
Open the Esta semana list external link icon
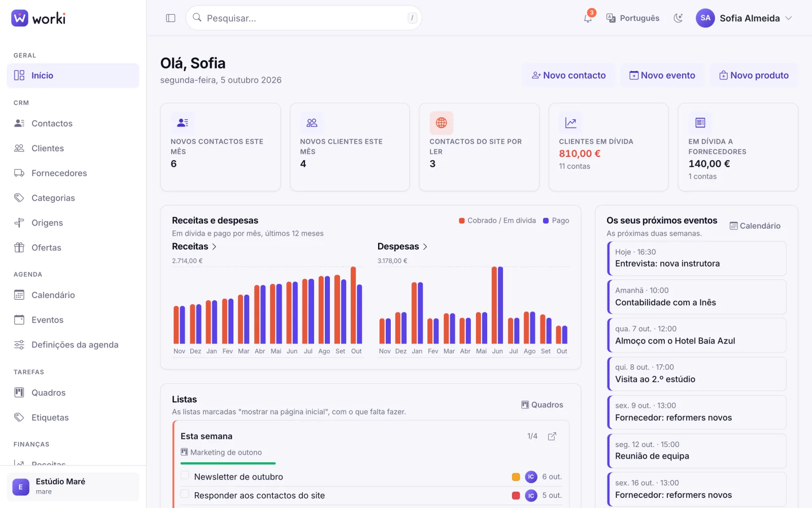[x=552, y=436]
